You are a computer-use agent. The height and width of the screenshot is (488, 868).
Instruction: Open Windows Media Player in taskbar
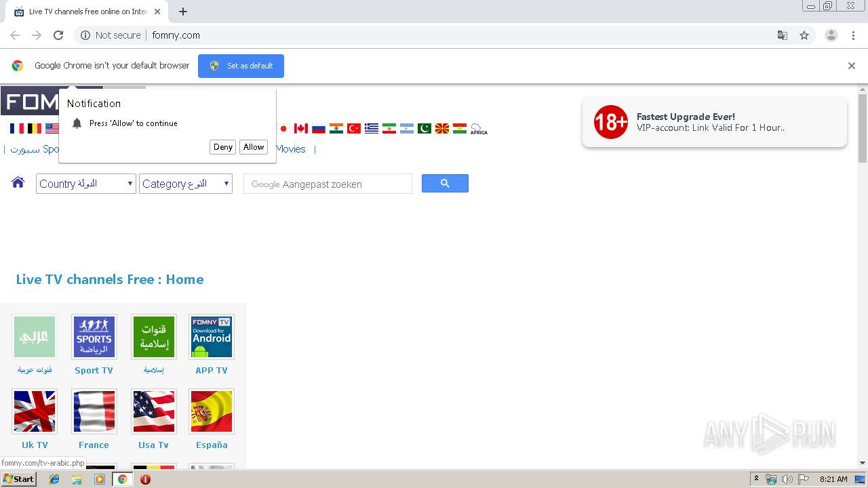click(x=100, y=479)
